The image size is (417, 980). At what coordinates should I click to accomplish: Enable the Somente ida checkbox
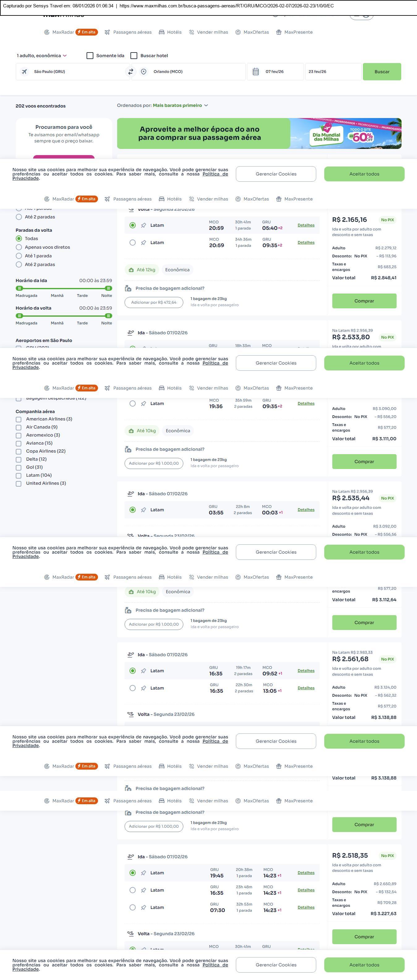coord(90,56)
